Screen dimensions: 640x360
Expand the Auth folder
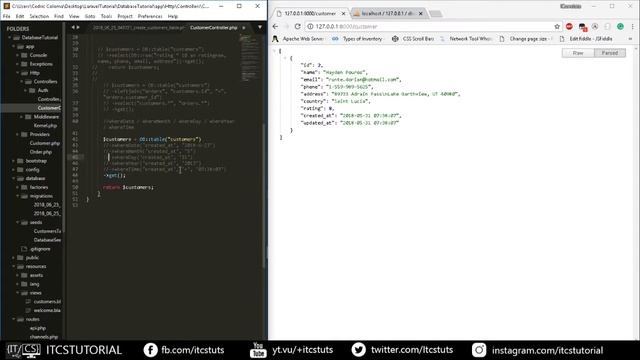[26, 91]
